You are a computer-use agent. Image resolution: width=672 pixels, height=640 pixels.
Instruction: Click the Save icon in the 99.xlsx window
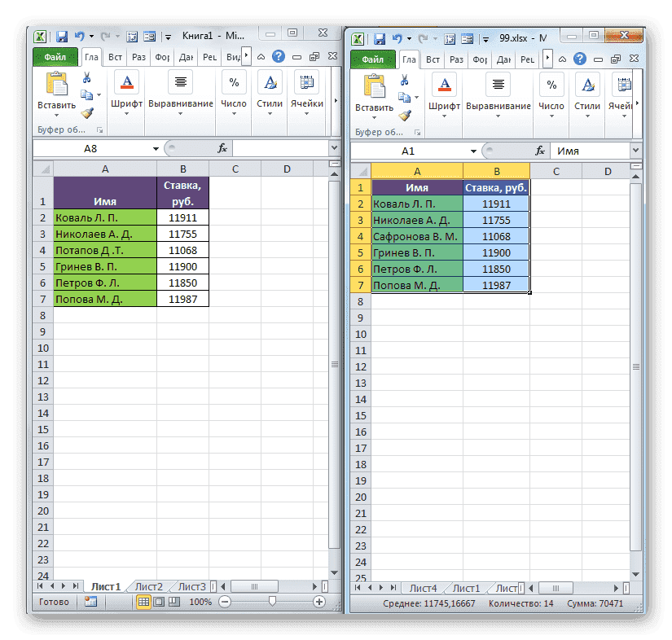point(380,37)
